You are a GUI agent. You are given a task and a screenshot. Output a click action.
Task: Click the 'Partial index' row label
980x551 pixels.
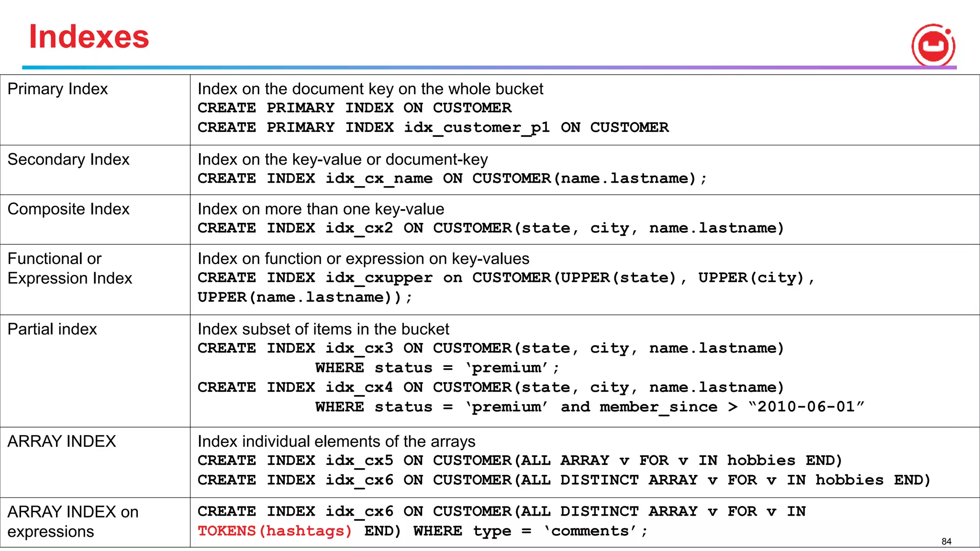52,329
